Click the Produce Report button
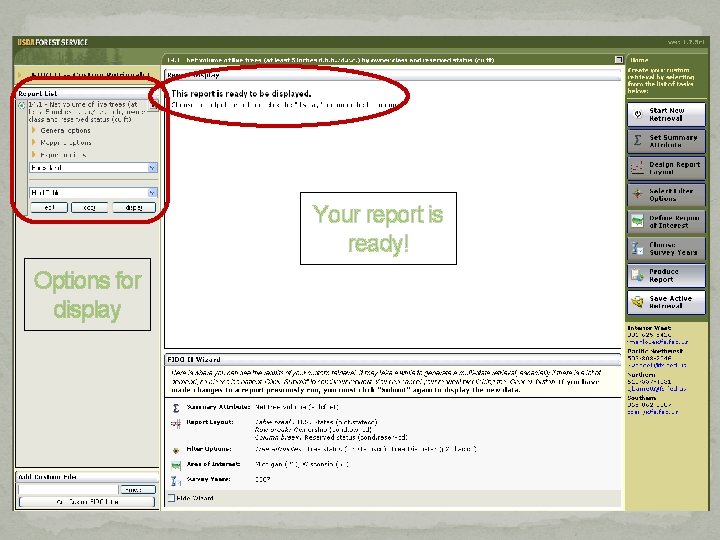Image resolution: width=720 pixels, height=540 pixels. (666, 275)
